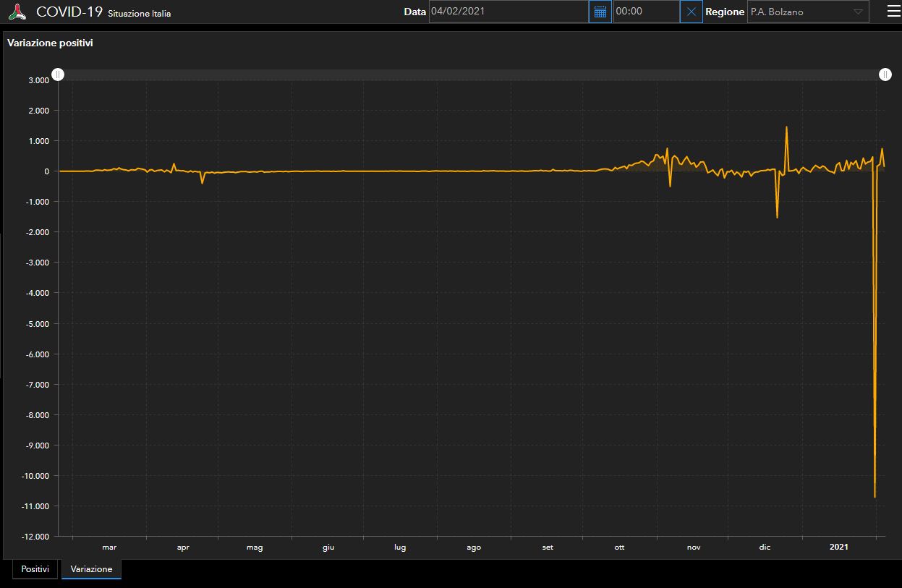The height and width of the screenshot is (588, 902).
Task: Click the COVID-19 Protezione Civile logo
Action: (17, 12)
